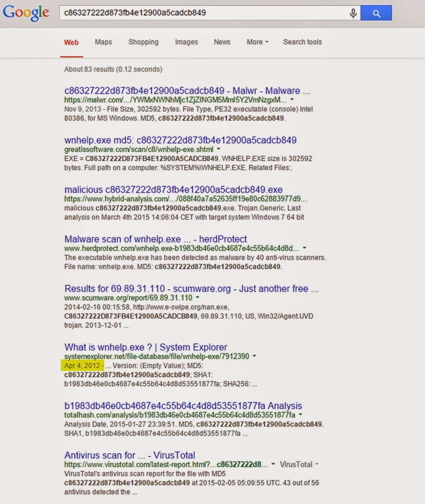Switch to the News tab
The width and height of the screenshot is (425, 504).
222,42
